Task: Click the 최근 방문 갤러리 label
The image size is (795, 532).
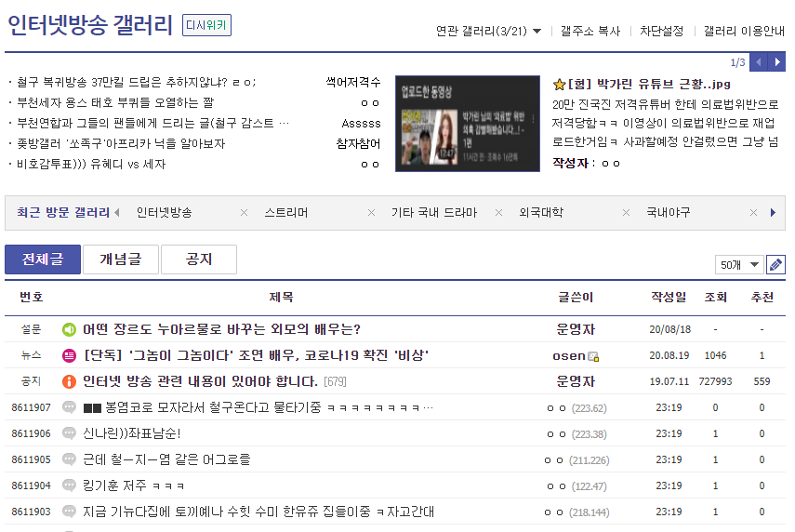Action: tap(63, 212)
